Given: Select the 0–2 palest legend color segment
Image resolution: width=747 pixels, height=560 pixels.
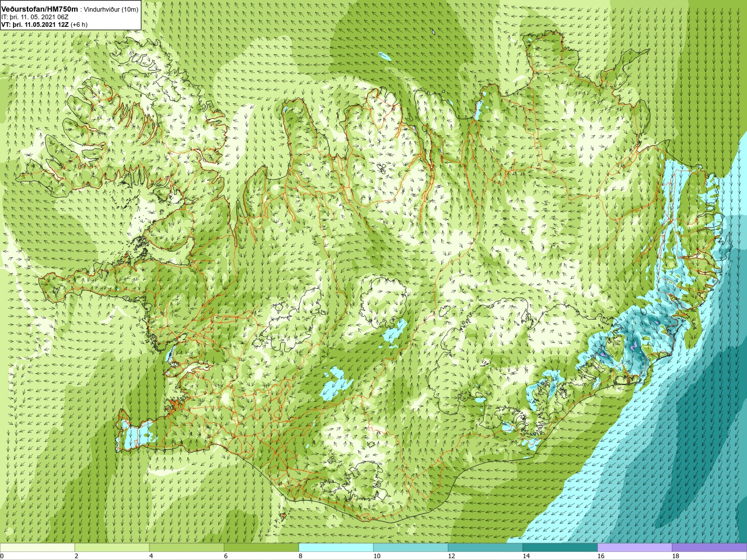Looking at the screenshot, I should click(x=37, y=548).
